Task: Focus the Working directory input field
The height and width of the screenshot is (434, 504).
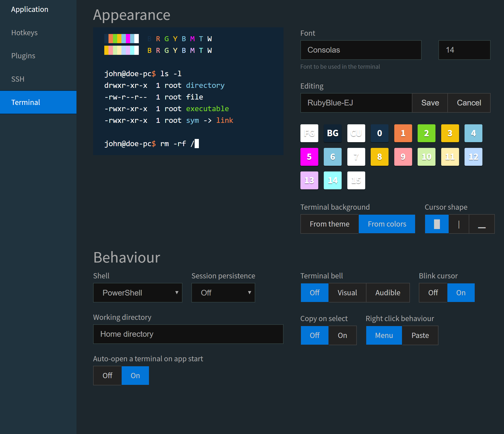Action: coord(188,334)
